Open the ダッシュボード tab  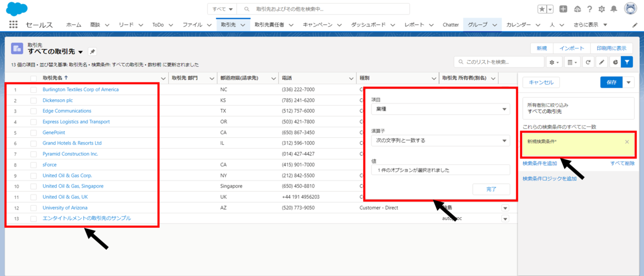(368, 25)
